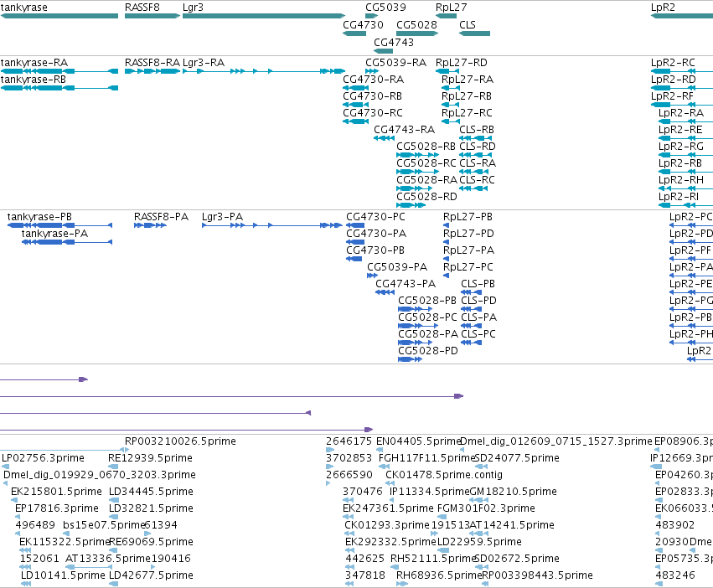Select transcript Lgr3-RA

204,63
